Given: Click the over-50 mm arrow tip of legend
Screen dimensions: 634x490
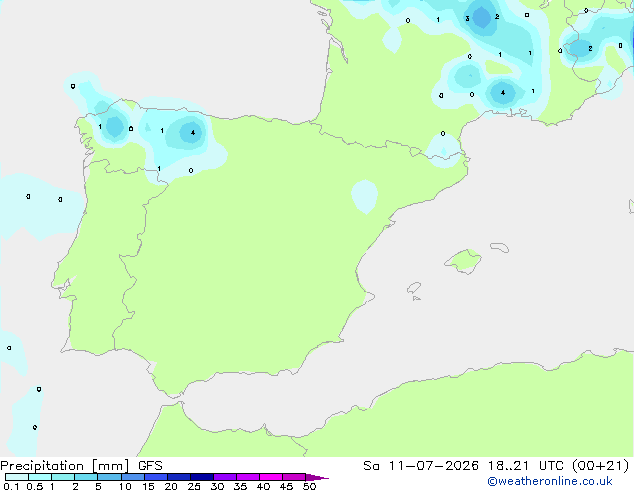Looking at the screenshot, I should 317,477.
